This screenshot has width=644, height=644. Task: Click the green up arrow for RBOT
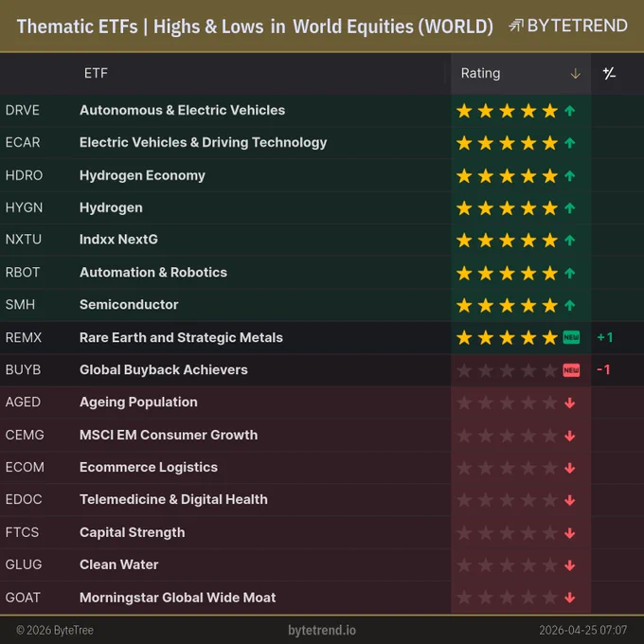[570, 273]
